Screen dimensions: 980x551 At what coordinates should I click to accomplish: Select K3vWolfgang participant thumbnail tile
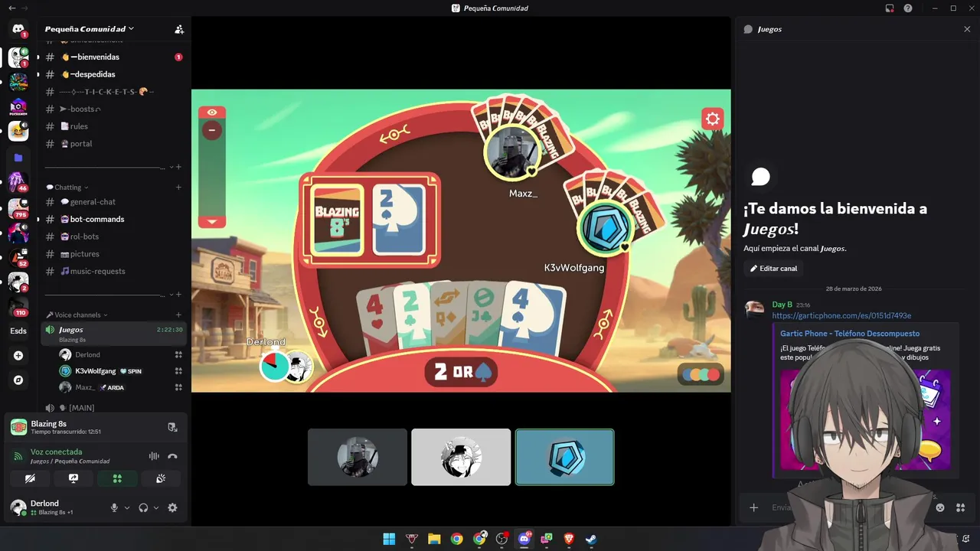click(x=564, y=457)
